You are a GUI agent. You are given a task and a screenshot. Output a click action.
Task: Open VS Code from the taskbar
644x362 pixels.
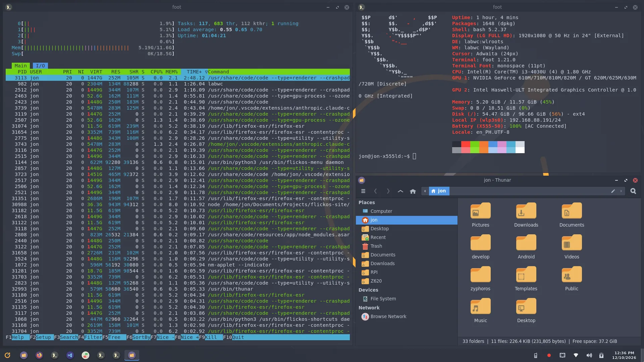70,355
